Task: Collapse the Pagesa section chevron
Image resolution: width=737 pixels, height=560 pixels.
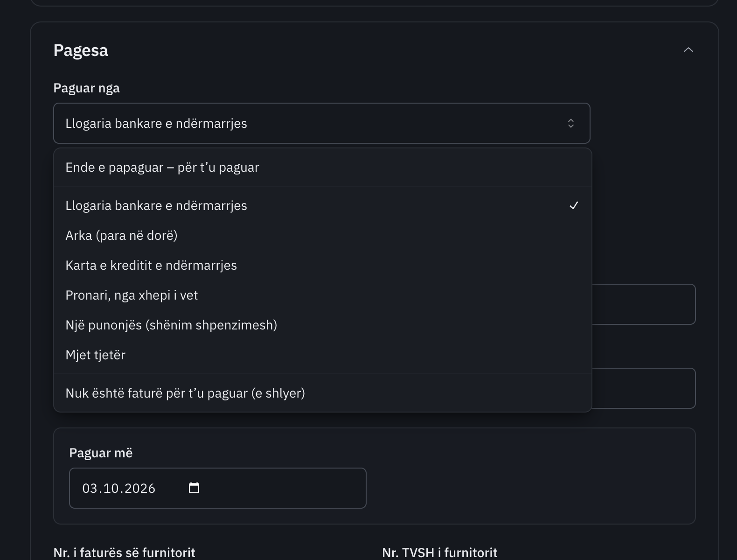Action: click(688, 50)
